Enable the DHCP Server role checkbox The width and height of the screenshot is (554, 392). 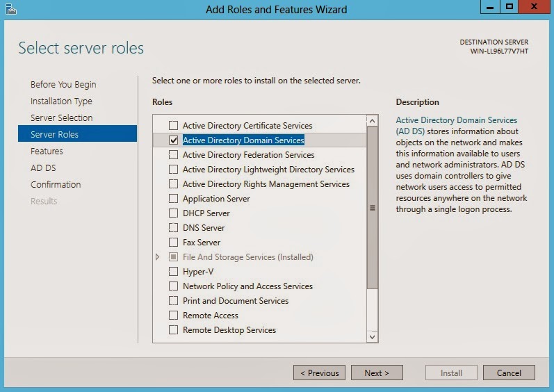coord(173,213)
